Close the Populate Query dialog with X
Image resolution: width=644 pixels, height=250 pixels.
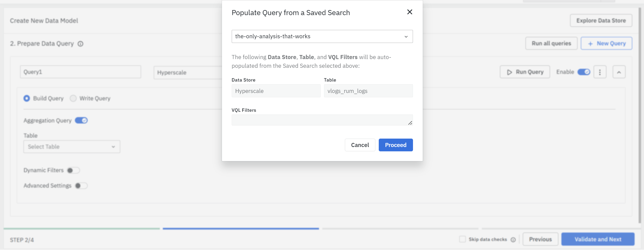tap(410, 12)
